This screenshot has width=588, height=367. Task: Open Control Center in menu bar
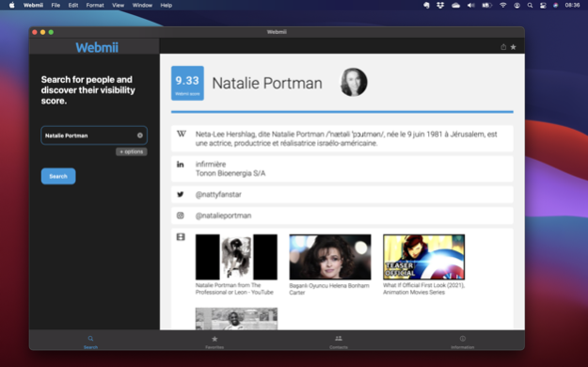point(543,6)
